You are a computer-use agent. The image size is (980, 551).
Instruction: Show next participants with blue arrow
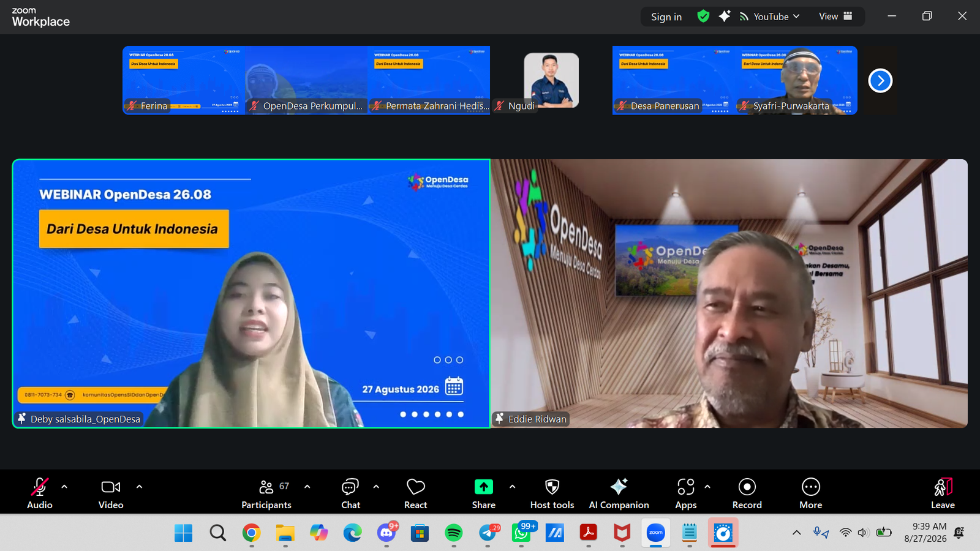880,80
